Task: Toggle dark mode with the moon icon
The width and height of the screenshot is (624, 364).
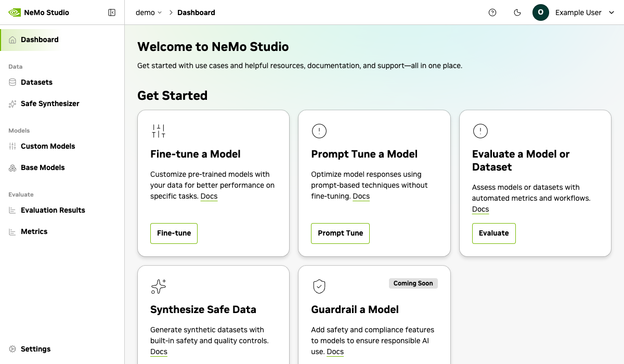Action: pyautogui.click(x=517, y=12)
